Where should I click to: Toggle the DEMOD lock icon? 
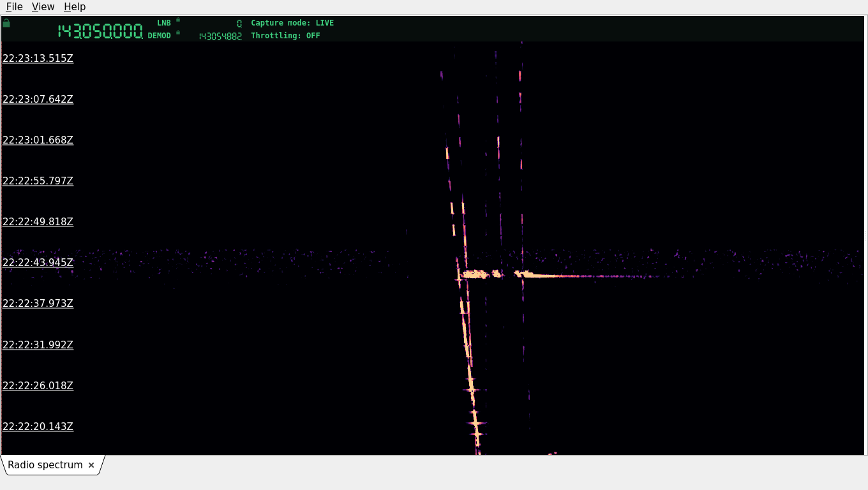coord(178,33)
